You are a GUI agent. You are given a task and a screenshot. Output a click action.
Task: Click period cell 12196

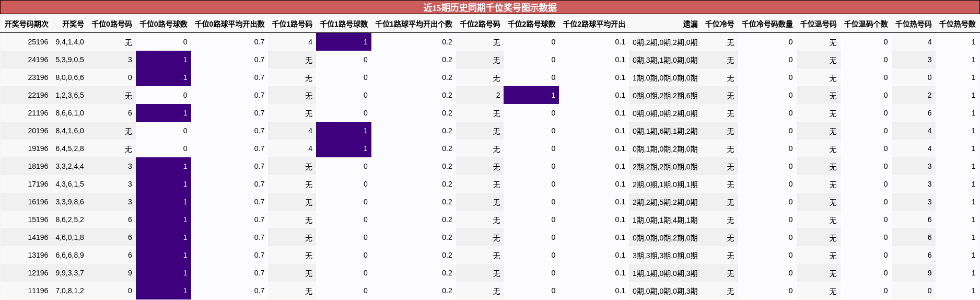(38, 273)
